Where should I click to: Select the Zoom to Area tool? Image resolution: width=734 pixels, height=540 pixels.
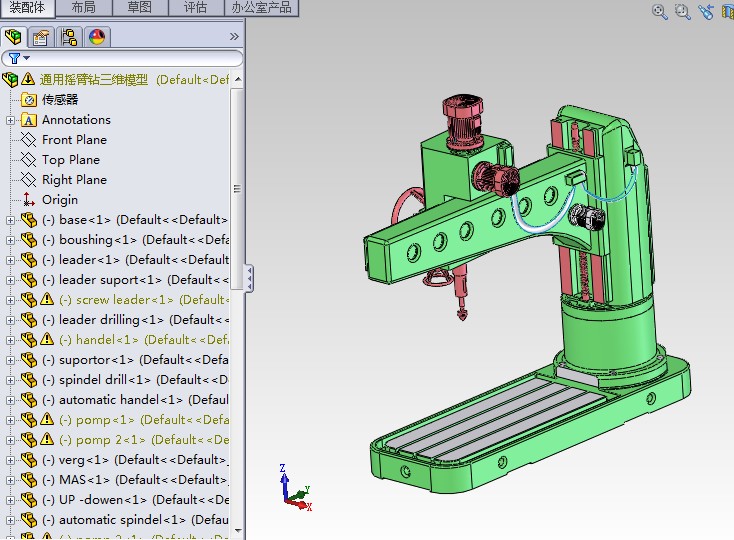point(683,12)
